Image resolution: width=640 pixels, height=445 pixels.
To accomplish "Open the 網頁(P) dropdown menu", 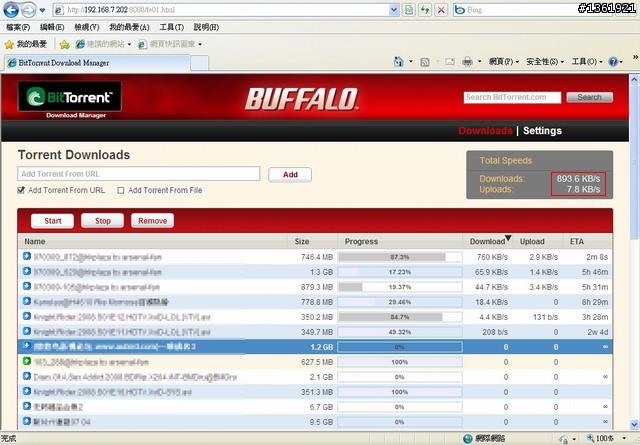I will click(504, 62).
